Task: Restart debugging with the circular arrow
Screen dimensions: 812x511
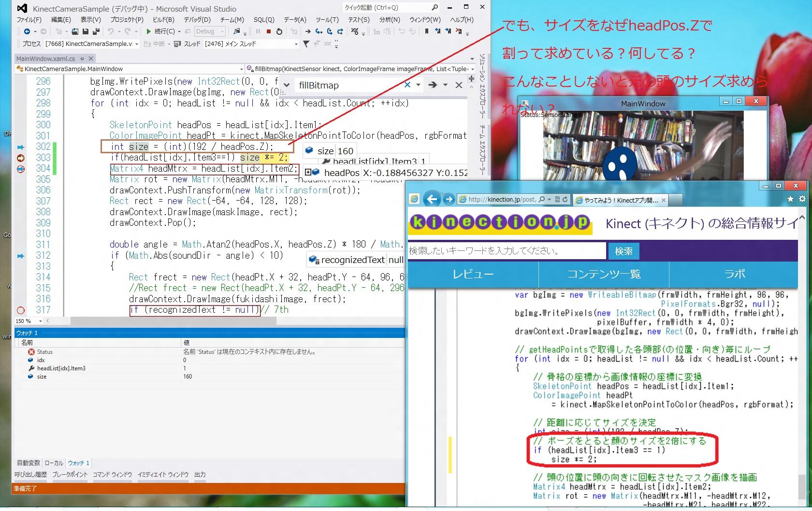Action: [279, 31]
